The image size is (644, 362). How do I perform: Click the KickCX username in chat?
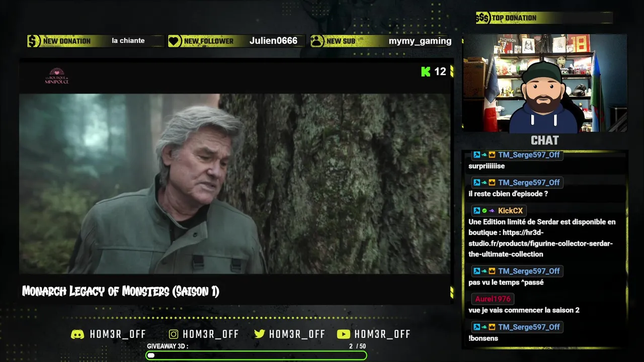[x=510, y=211]
